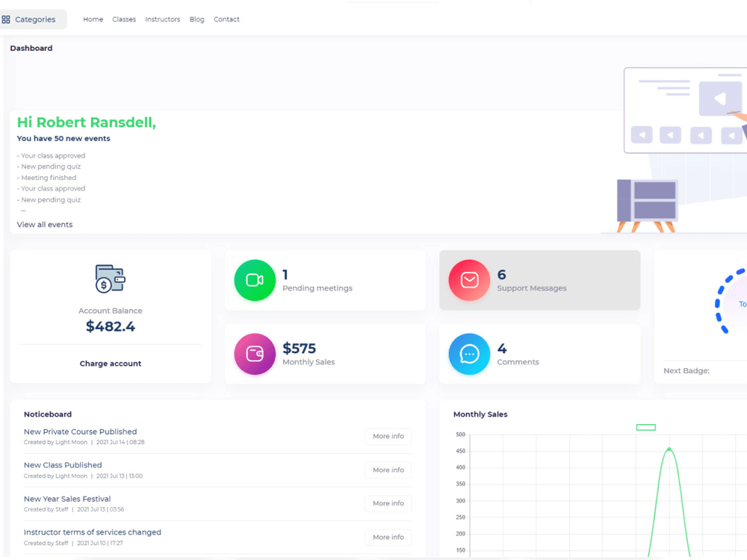Click the blue badge progress circle
747x560 pixels.
(x=731, y=302)
